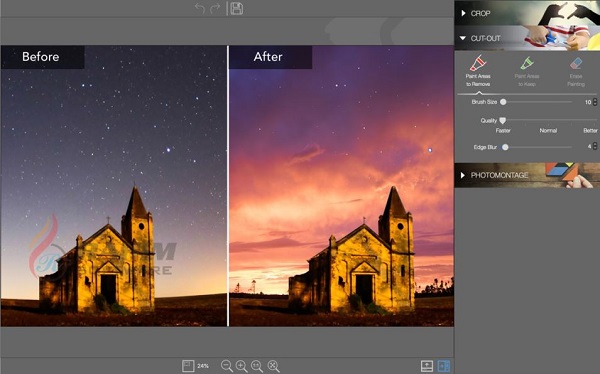The height and width of the screenshot is (374, 600).
Task: Zoom out with the minus magnifier
Action: click(227, 366)
